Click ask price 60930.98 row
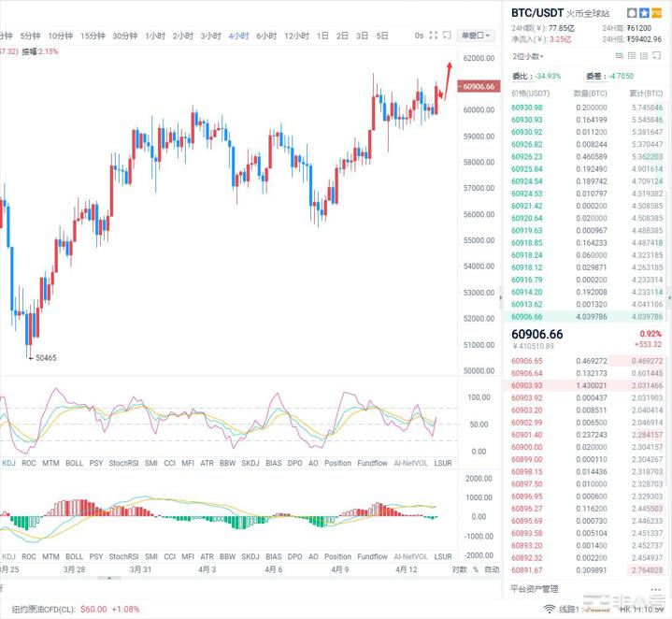The width and height of the screenshot is (672, 619). coord(587,108)
